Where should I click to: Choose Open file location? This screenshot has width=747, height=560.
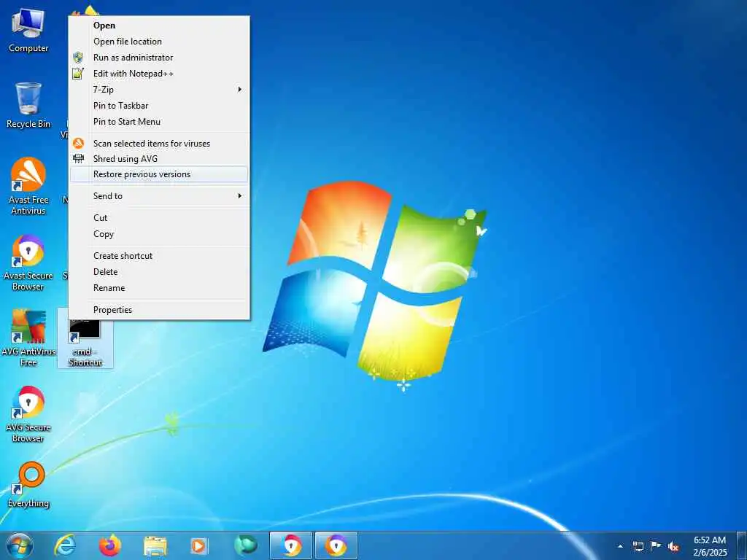159,42
